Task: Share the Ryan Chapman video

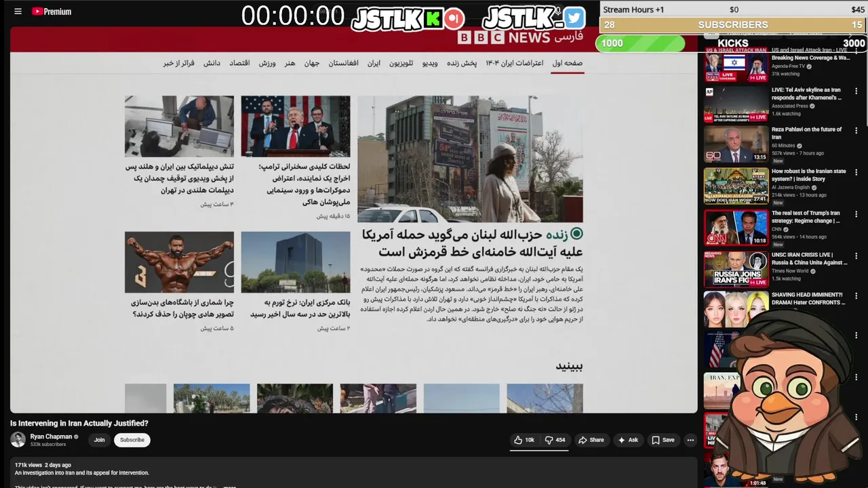Action: coord(591,440)
